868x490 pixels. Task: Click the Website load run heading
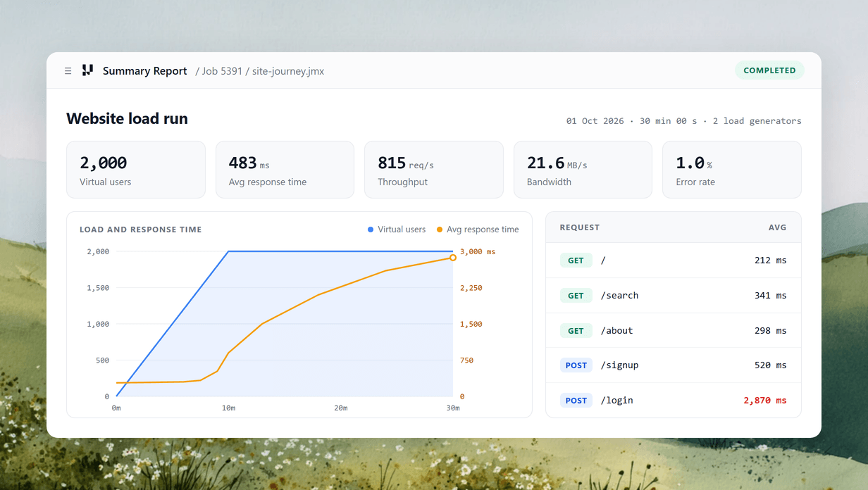point(128,119)
